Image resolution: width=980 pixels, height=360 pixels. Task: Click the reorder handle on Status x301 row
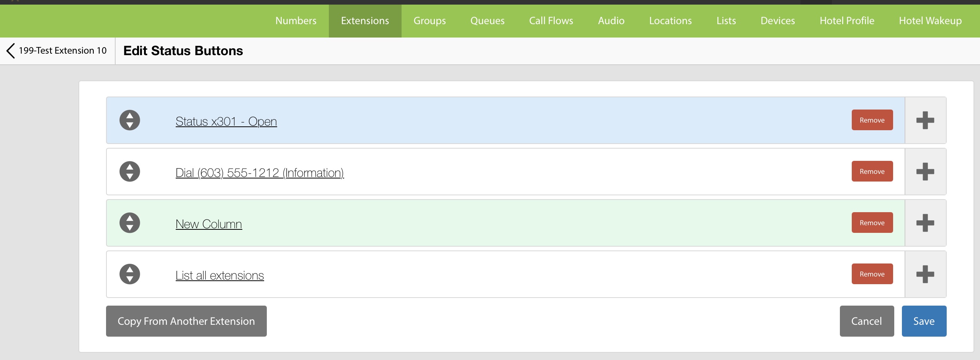[130, 120]
